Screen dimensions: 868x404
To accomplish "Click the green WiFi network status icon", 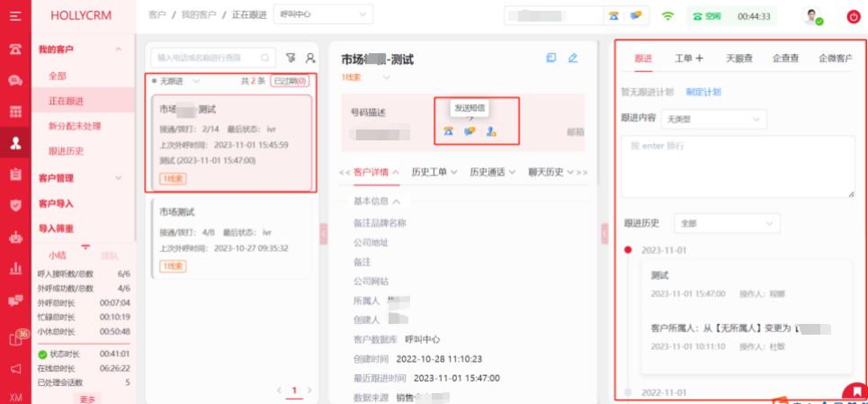I will [668, 16].
